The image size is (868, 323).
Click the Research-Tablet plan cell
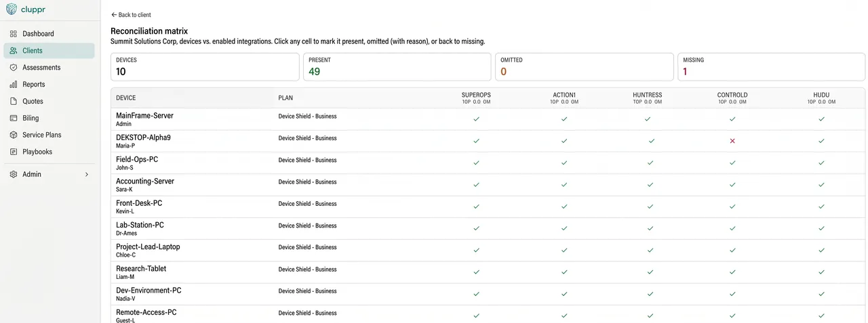[307, 270]
